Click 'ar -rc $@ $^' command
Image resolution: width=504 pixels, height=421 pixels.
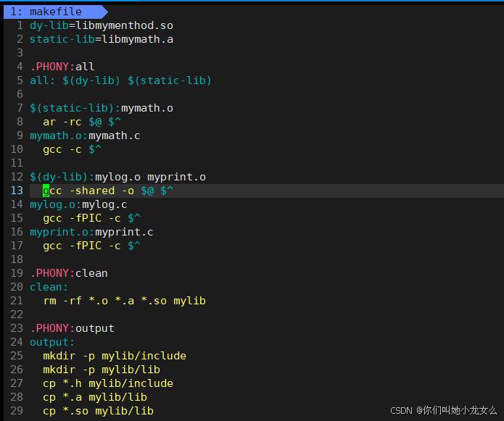[x=82, y=122]
